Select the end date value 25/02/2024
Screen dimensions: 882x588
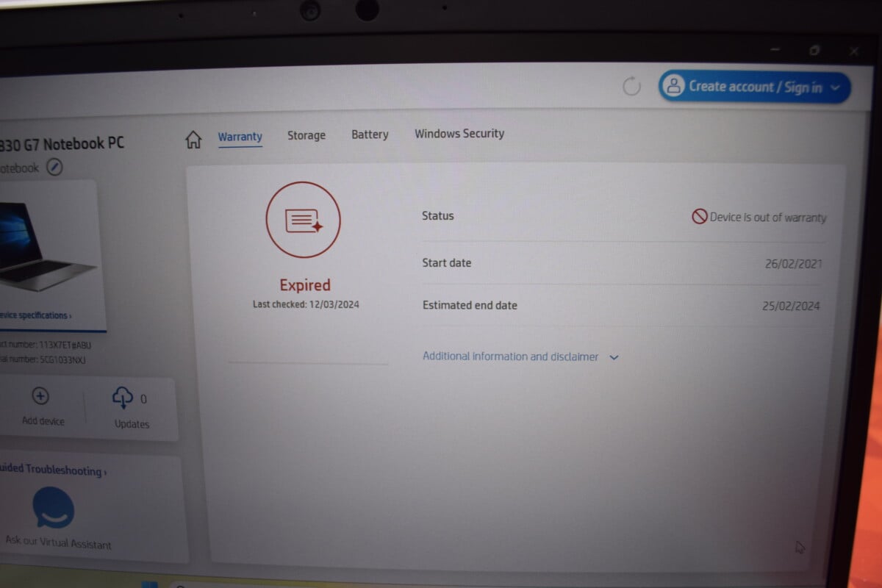coord(791,306)
